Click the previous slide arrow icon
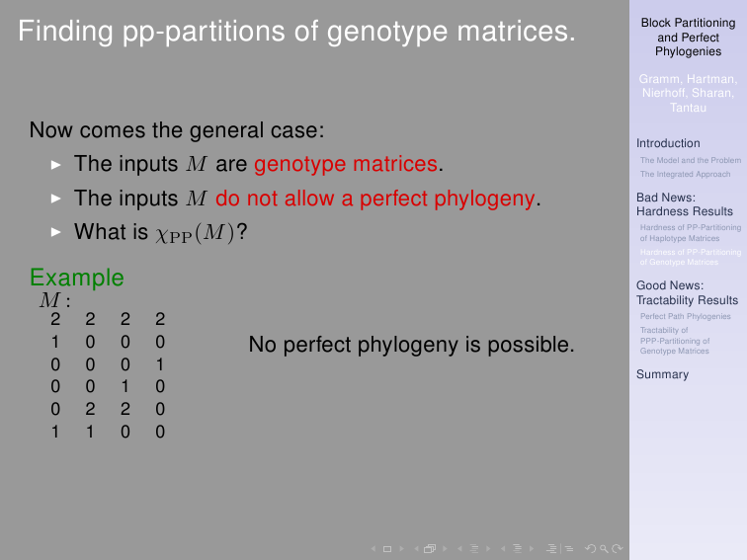Viewport: 747px width, 560px height. pos(373,548)
